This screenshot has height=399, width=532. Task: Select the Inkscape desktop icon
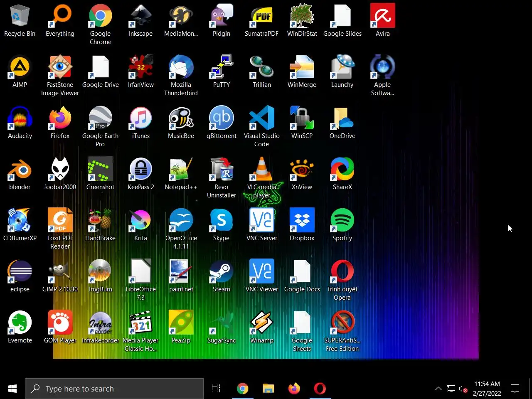coord(140,17)
